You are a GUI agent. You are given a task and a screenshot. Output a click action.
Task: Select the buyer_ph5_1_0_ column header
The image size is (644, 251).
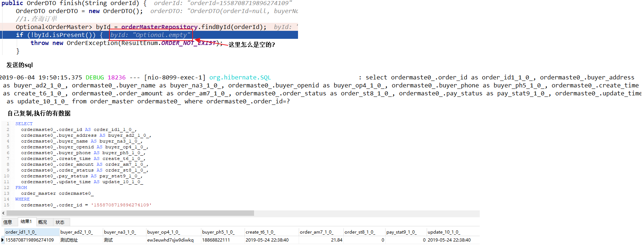click(x=223, y=232)
